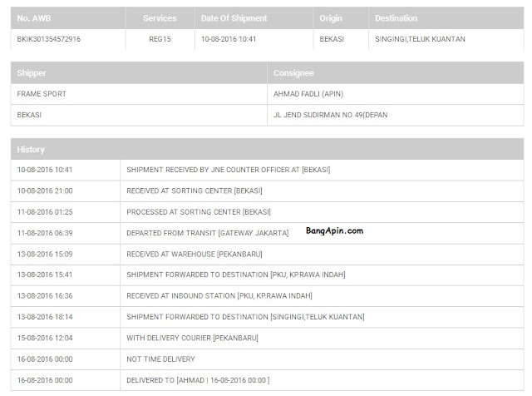Click history timestamp 13-08-2016 18:14
This screenshot has width=532, height=396.
[45, 317]
